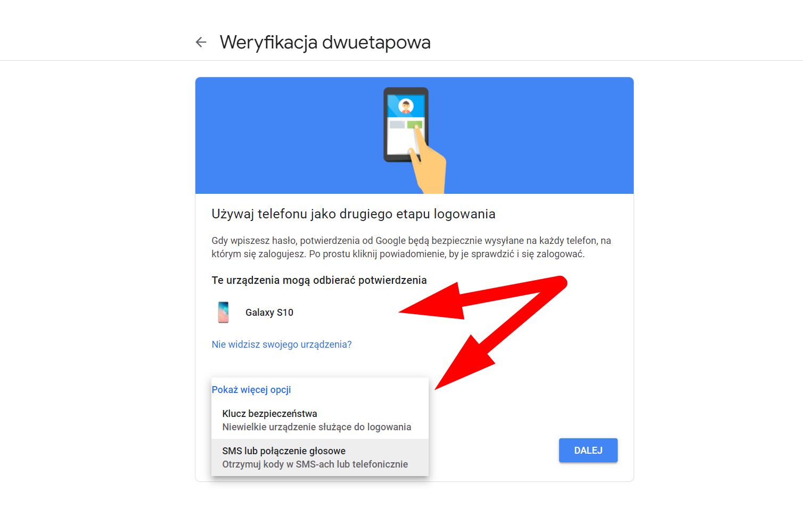The image size is (803, 532).
Task: Expand the Pokaż więcej opcji dropdown
Action: (x=251, y=389)
